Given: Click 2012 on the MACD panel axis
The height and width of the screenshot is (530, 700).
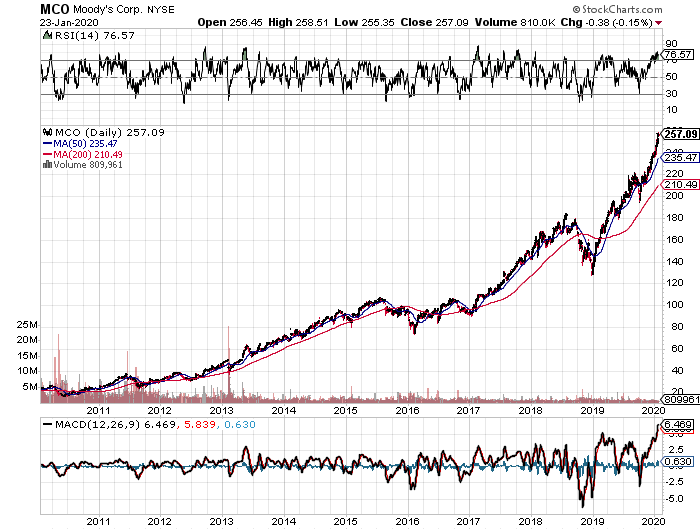Looking at the screenshot, I should click(x=160, y=521).
